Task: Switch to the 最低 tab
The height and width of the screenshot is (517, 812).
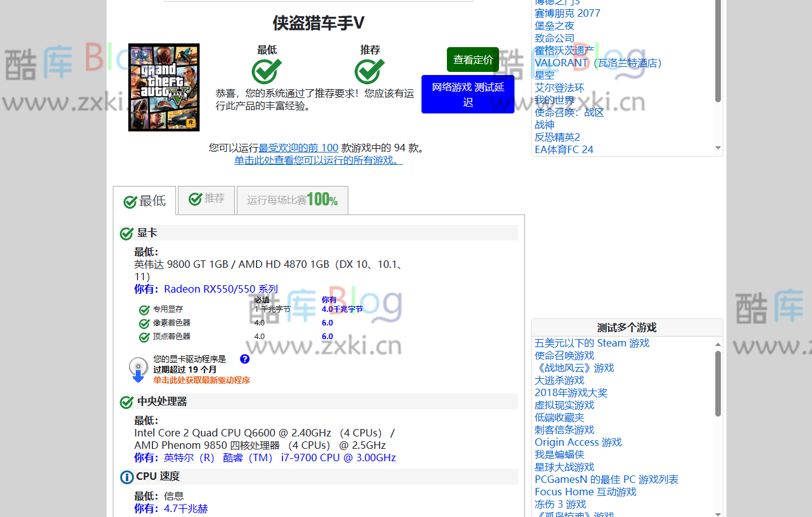Action: [144, 201]
